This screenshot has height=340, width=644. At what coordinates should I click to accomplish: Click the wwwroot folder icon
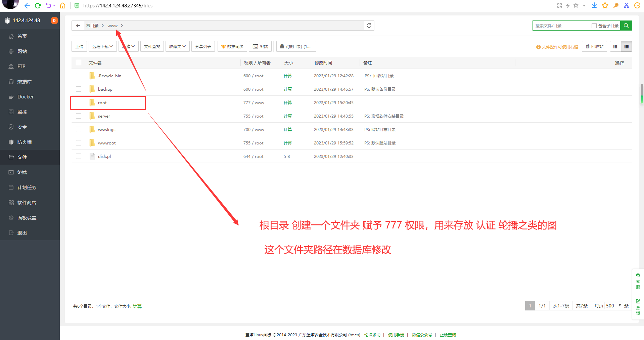(92, 143)
